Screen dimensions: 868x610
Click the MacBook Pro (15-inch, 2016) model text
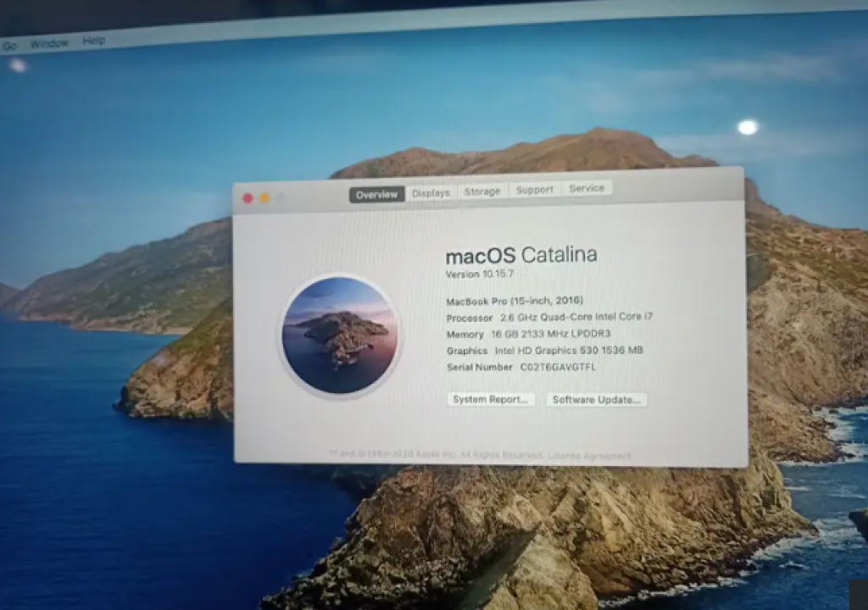[515, 301]
